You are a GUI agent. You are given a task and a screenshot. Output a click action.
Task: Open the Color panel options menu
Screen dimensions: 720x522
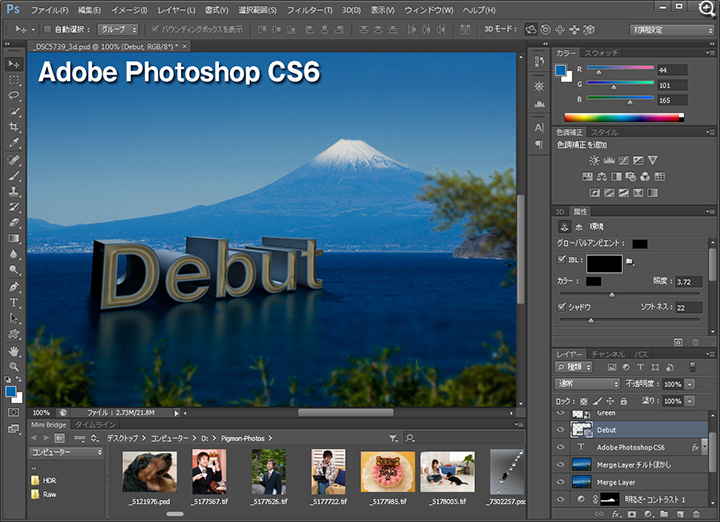point(709,53)
